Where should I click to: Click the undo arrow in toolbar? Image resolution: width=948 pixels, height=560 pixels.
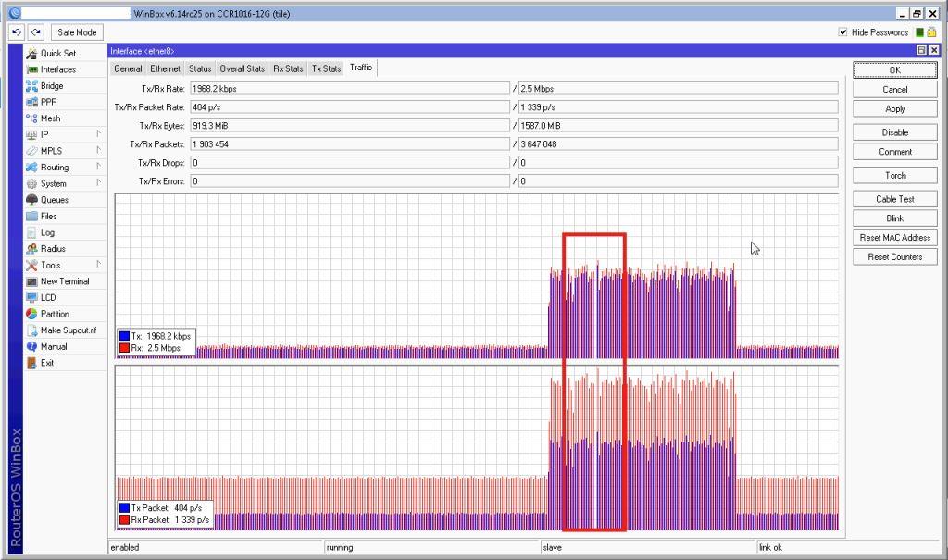(18, 32)
